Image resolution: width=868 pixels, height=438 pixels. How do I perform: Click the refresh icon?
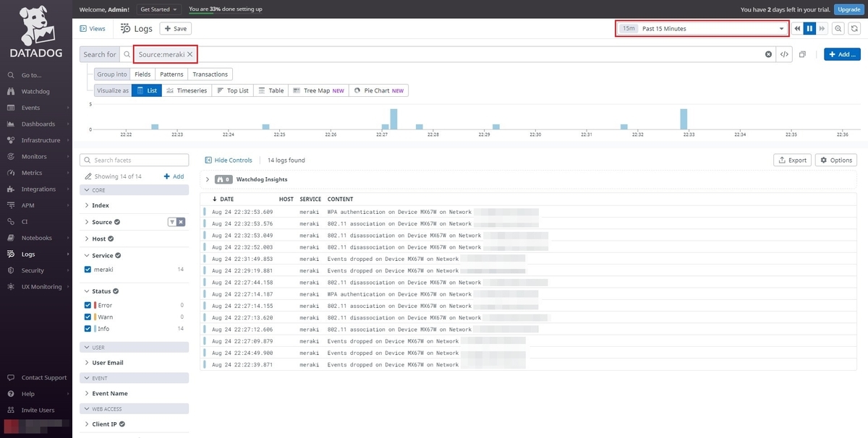[x=854, y=29]
